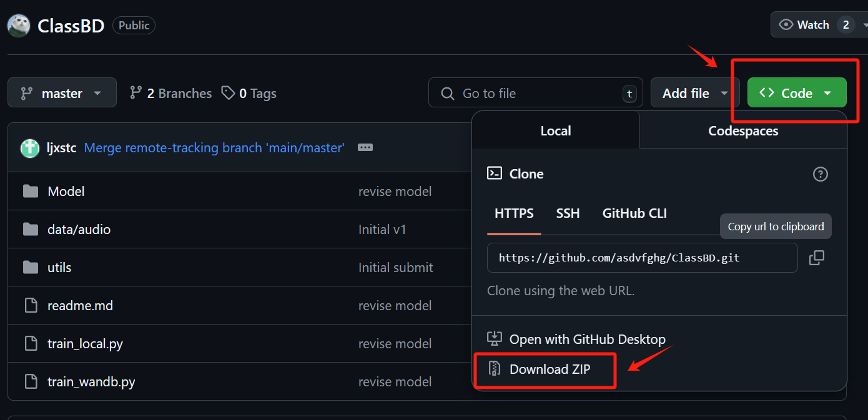The image size is (868, 420).
Task: Click the folder icon of data/audio
Action: (31, 229)
